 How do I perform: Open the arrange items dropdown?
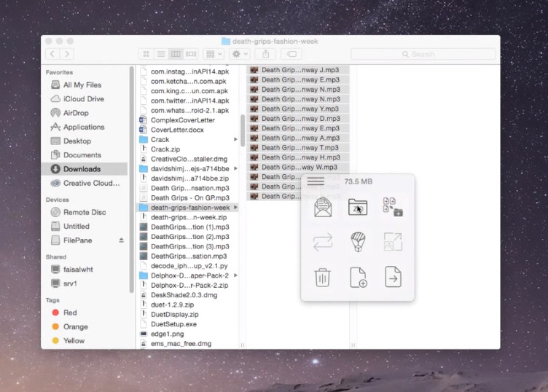[x=214, y=54]
